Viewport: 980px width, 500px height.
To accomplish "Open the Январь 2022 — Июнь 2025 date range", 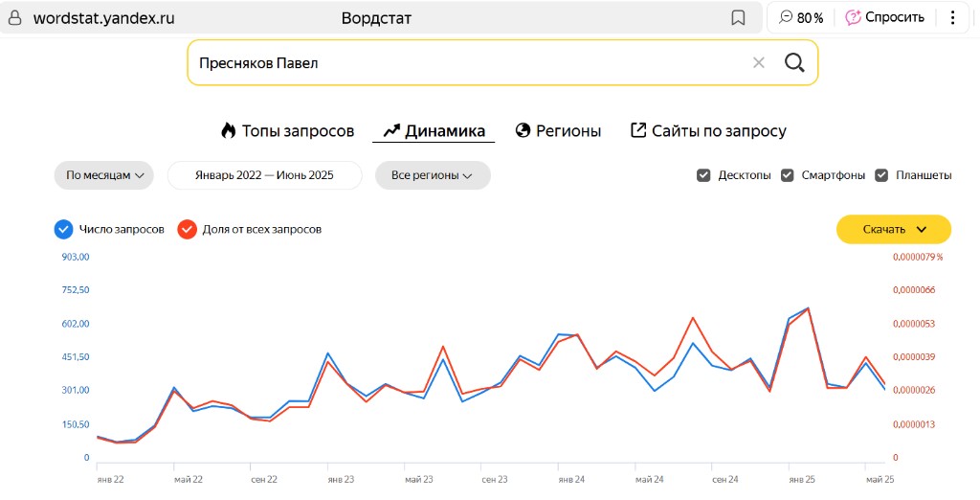I will click(x=264, y=175).
